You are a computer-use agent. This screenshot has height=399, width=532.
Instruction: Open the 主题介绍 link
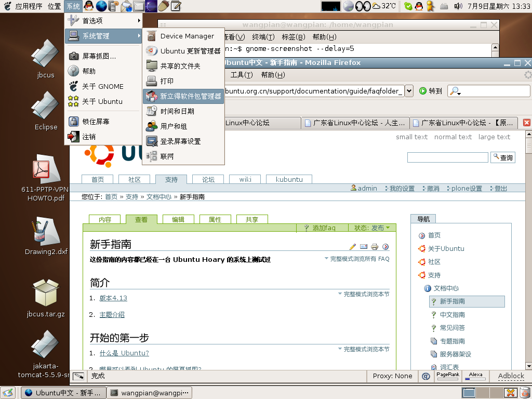(x=112, y=314)
